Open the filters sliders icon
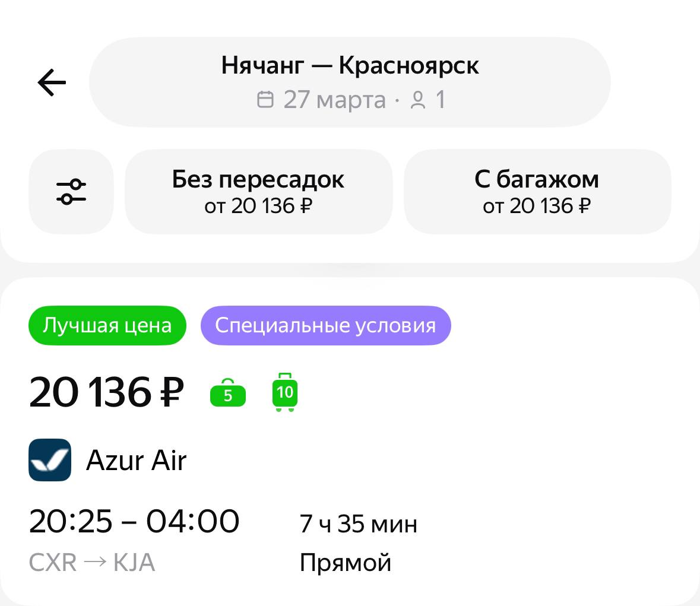 pos(71,192)
